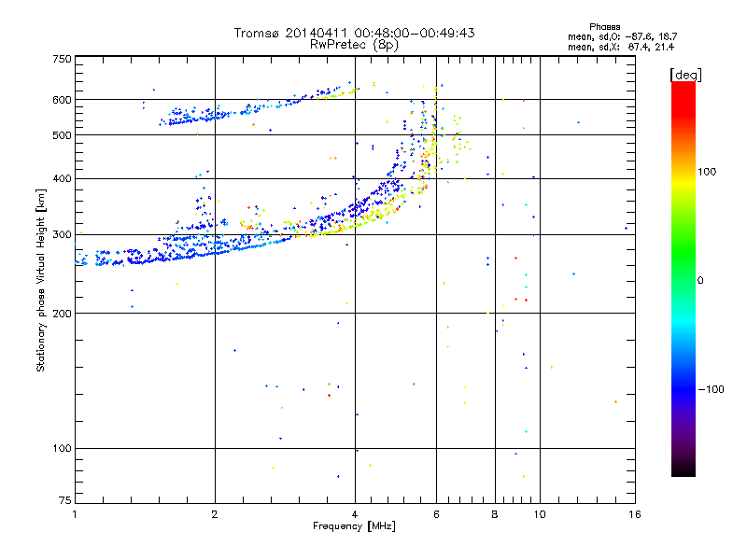Click the 'mean, sd,O: -87.6, 18.7' line
Image resolution: width=747 pixels, height=560 pixels.
click(x=622, y=36)
